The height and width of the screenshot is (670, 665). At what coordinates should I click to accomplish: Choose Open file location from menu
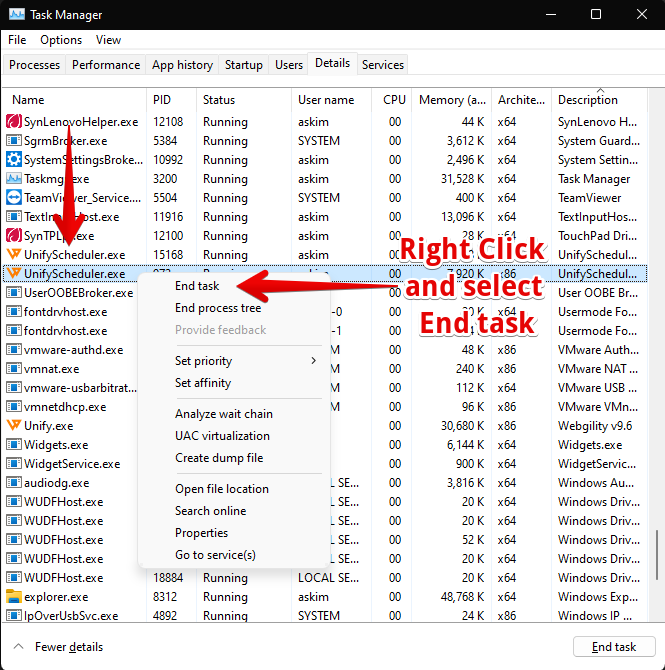[x=222, y=489]
